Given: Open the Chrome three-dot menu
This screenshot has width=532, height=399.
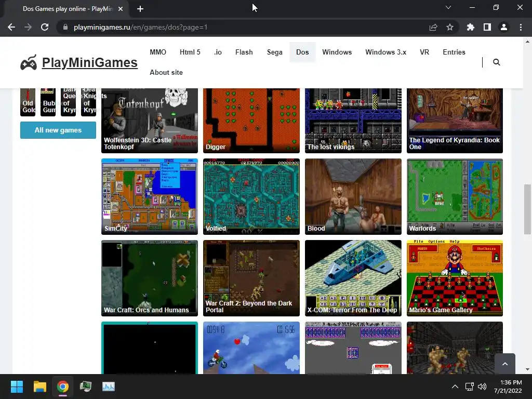Looking at the screenshot, I should (521, 27).
